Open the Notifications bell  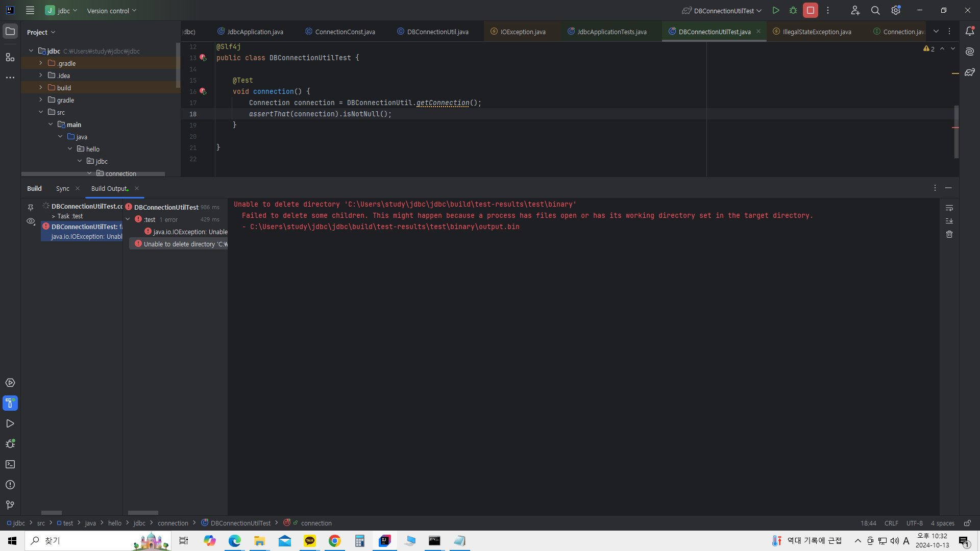coord(970,32)
